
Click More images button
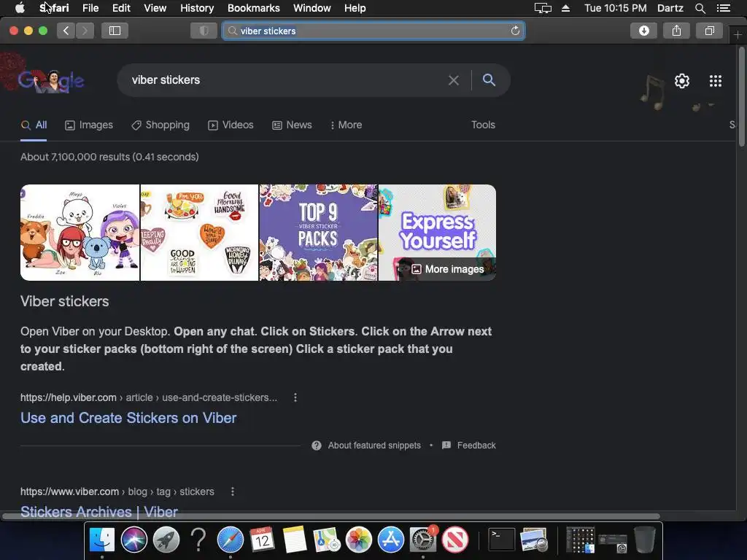(447, 269)
